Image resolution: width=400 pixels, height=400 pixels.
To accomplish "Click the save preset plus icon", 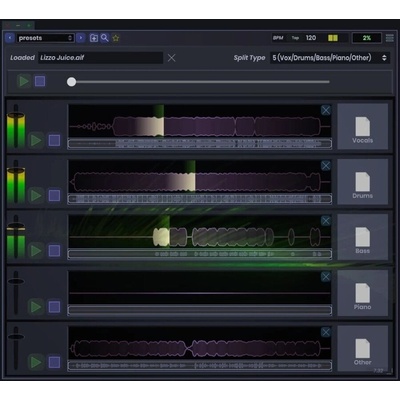I will [94, 38].
